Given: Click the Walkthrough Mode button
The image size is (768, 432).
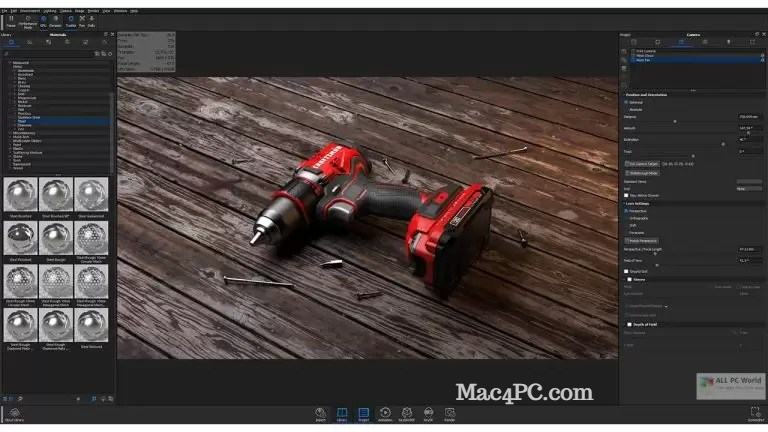Looking at the screenshot, I should pos(642,173).
